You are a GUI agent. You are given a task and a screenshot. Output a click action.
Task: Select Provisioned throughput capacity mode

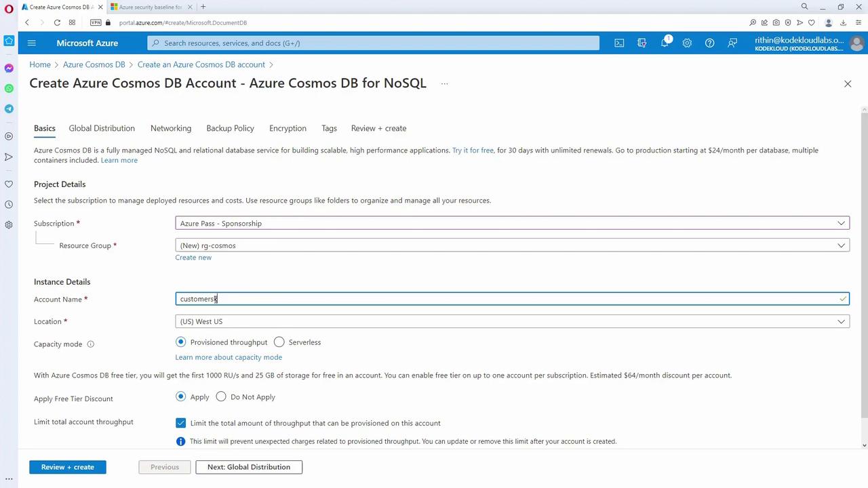pos(180,342)
